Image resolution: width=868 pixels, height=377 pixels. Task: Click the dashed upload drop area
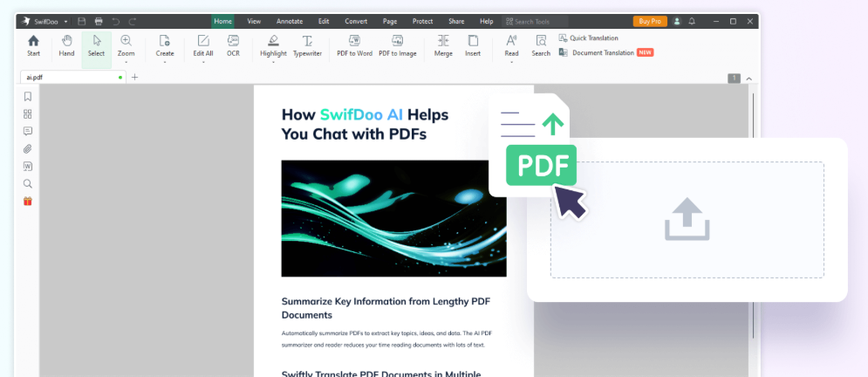[x=687, y=220]
